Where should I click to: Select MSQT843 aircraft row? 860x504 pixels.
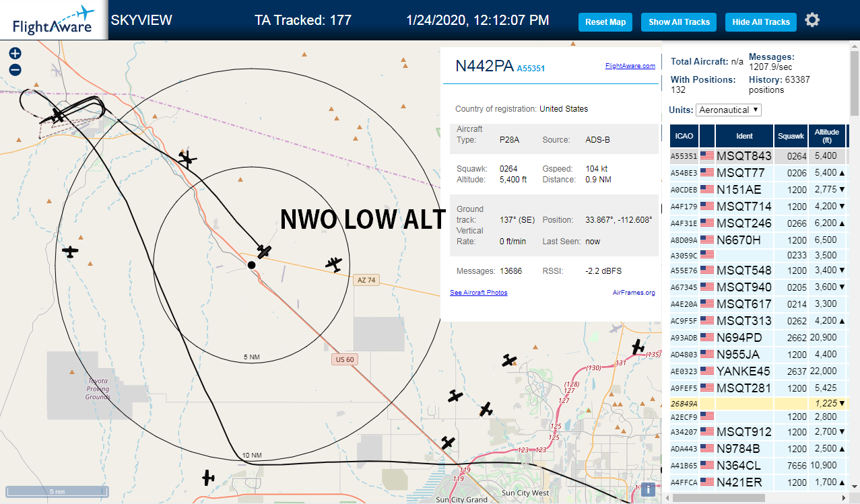pyautogui.click(x=759, y=156)
